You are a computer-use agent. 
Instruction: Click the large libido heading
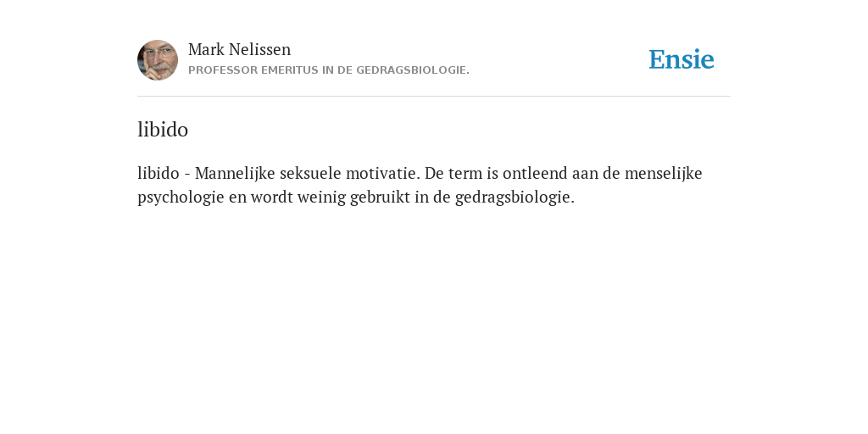pos(163,130)
